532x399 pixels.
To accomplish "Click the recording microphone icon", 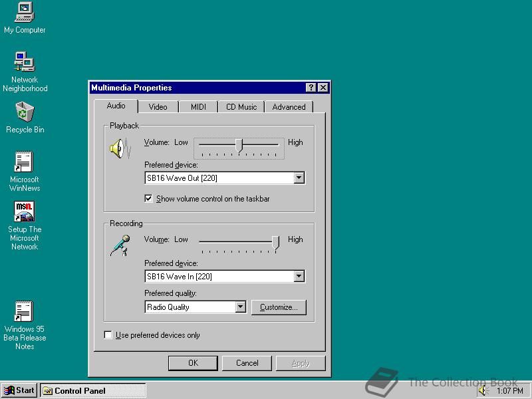I will tap(120, 245).
